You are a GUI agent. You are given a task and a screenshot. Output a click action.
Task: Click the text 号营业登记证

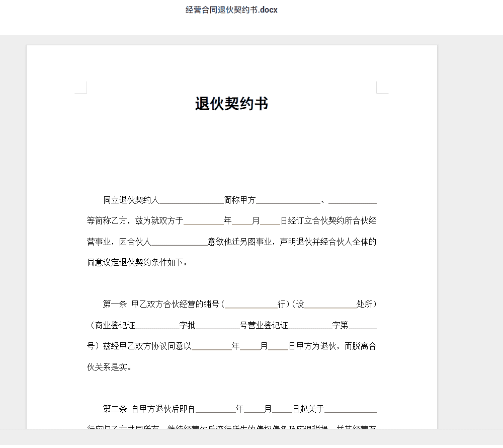coord(264,325)
